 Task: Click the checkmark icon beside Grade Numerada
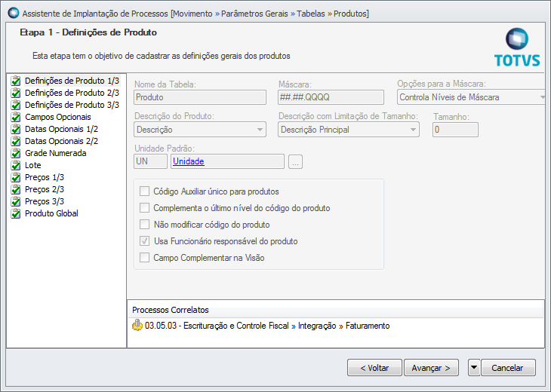tap(16, 153)
